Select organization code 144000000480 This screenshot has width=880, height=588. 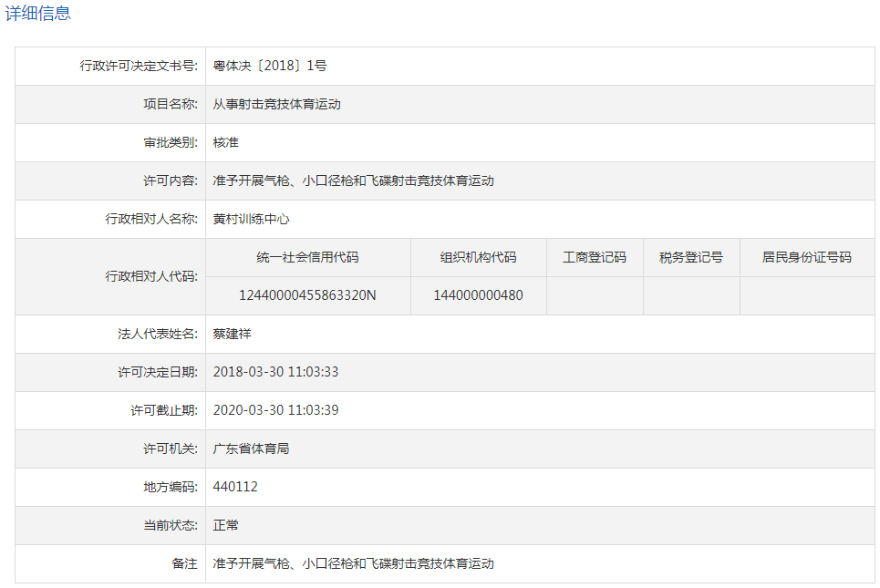pos(478,295)
